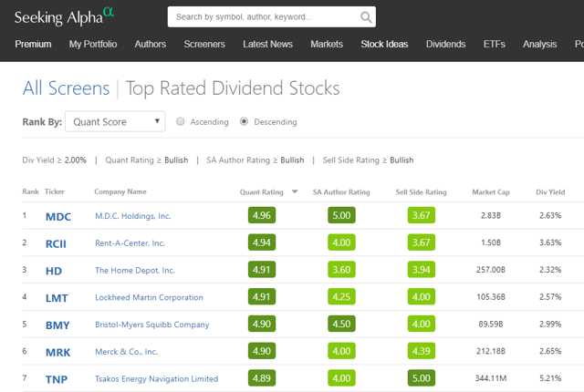Open Lockheed Martin Corporation link
This screenshot has height=392, width=584.
pos(149,297)
